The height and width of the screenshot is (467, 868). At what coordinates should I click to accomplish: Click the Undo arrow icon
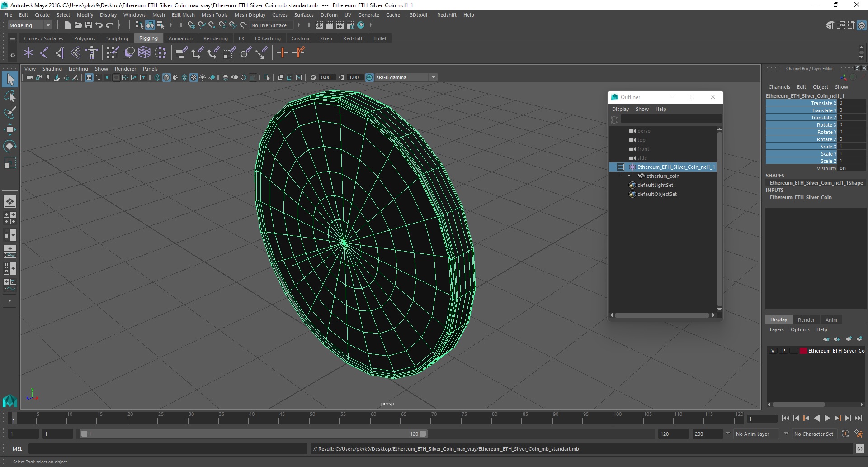[99, 25]
